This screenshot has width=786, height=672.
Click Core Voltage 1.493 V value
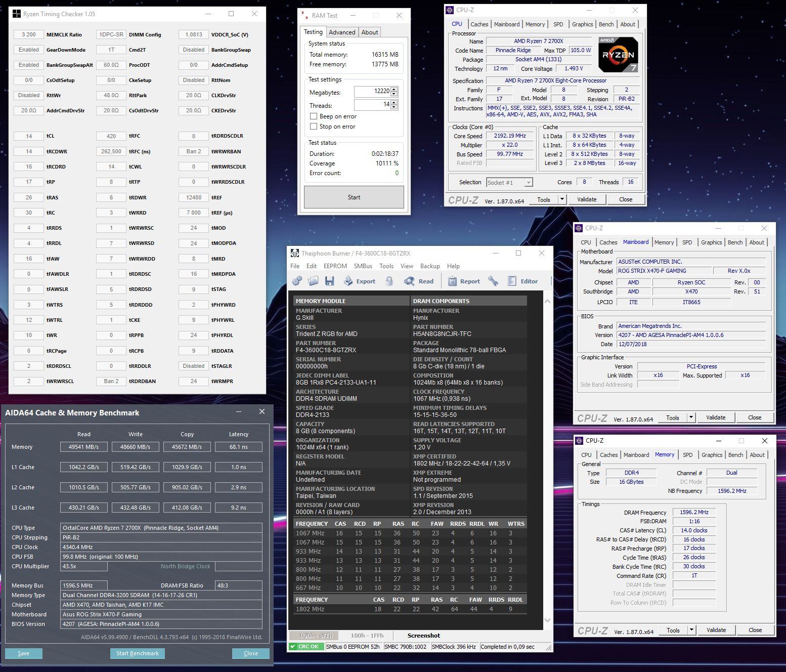pos(574,68)
